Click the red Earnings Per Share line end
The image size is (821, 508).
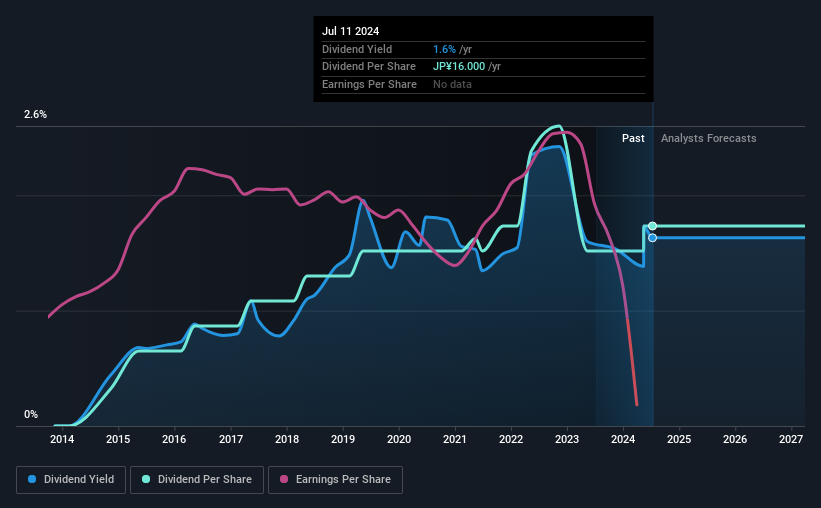click(637, 404)
